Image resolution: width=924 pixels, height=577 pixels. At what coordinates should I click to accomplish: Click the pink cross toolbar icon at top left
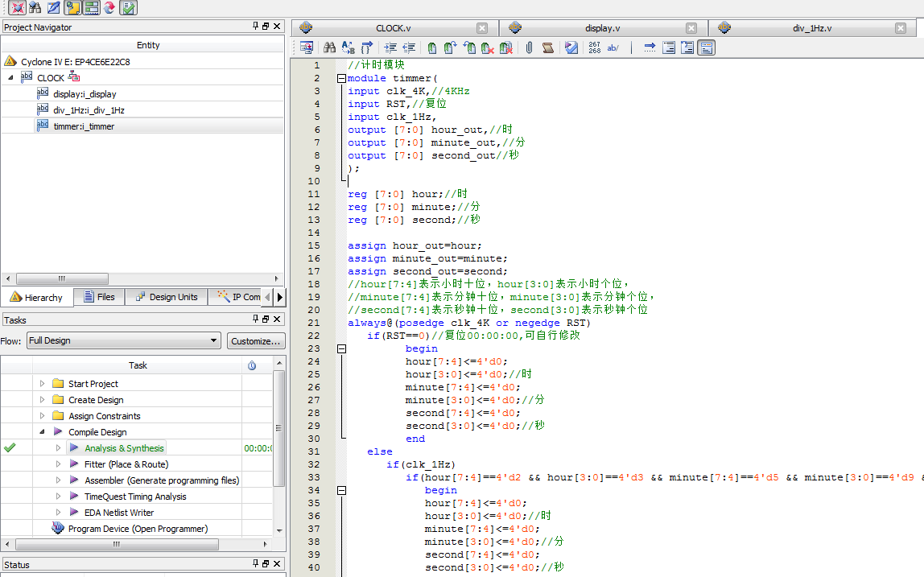pyautogui.click(x=18, y=7)
